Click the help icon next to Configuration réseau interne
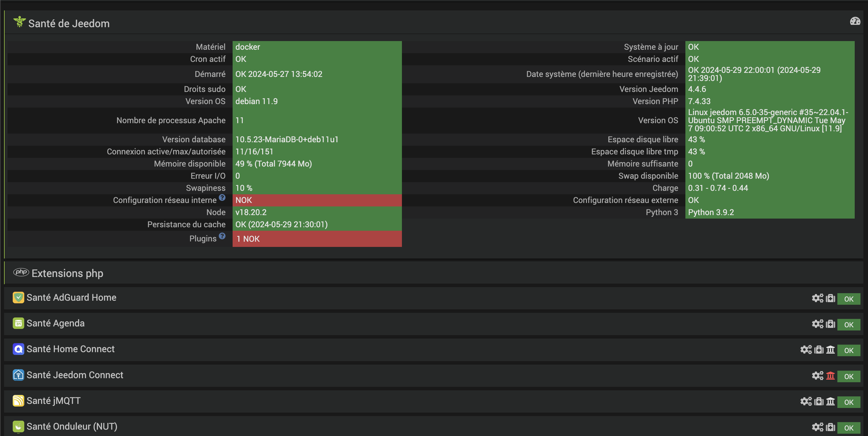This screenshot has height=436, width=868. click(x=222, y=197)
